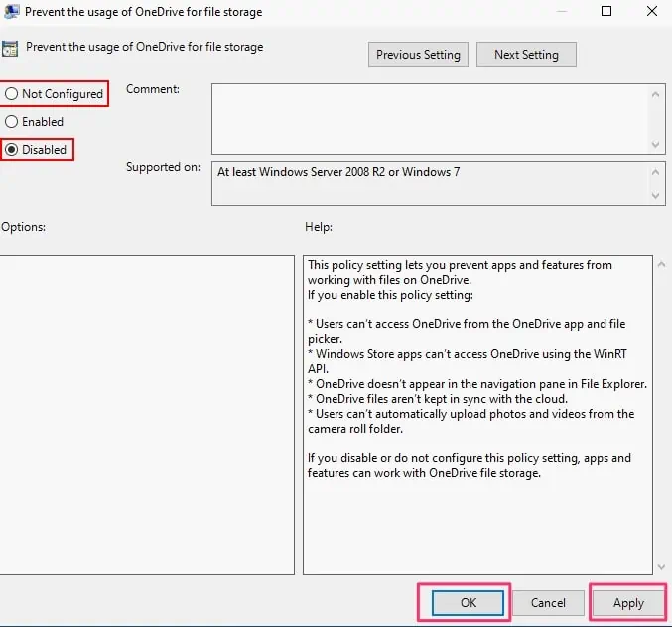Click the Supported on box scroll up arrow
672x627 pixels.
[655, 172]
